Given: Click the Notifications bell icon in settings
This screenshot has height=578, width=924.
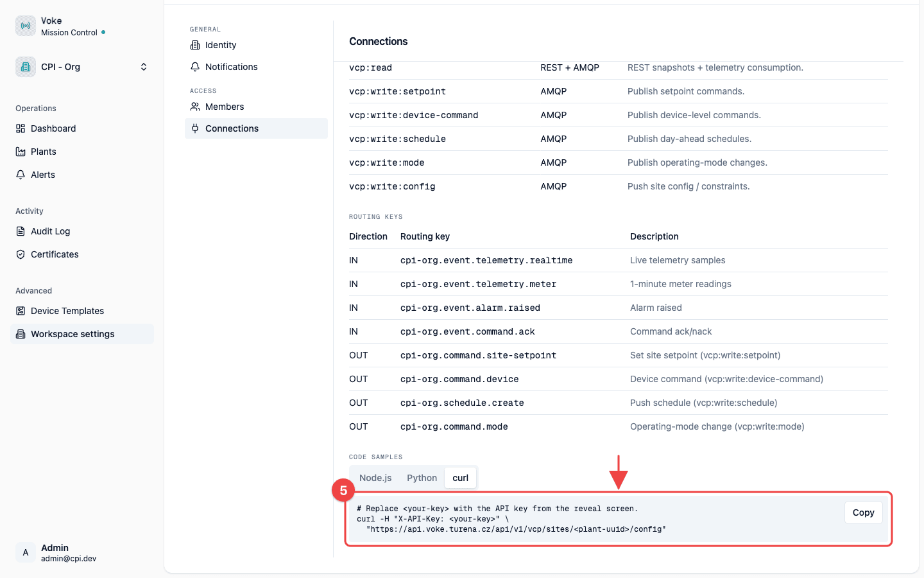Looking at the screenshot, I should (x=195, y=67).
